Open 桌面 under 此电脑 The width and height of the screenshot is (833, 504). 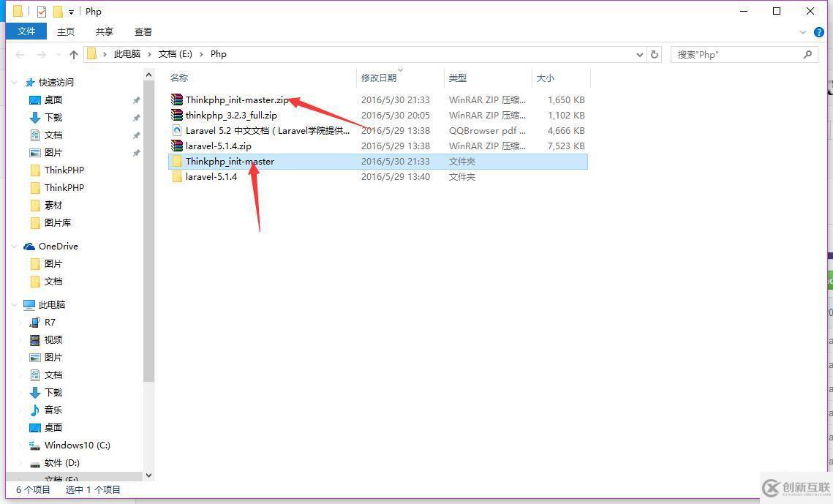[x=53, y=427]
